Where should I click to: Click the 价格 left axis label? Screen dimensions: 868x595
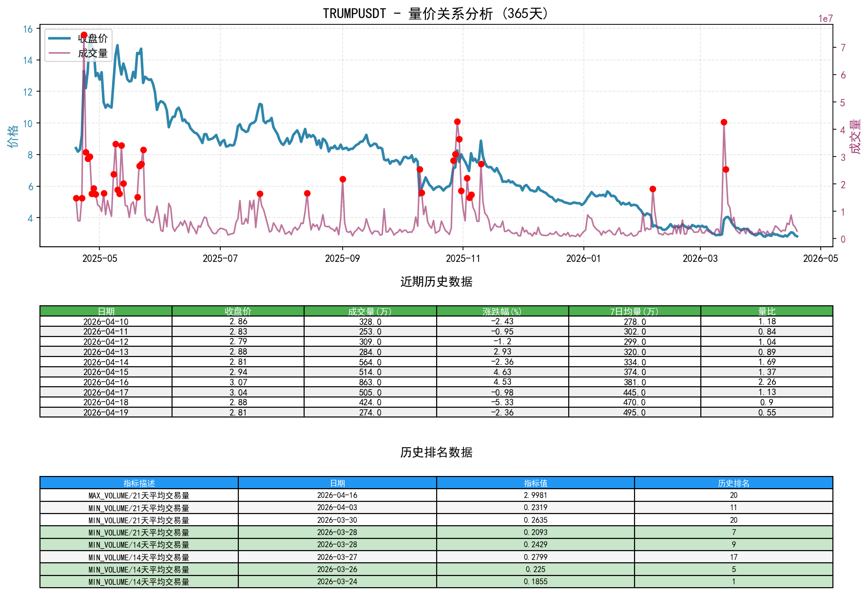pyautogui.click(x=13, y=136)
